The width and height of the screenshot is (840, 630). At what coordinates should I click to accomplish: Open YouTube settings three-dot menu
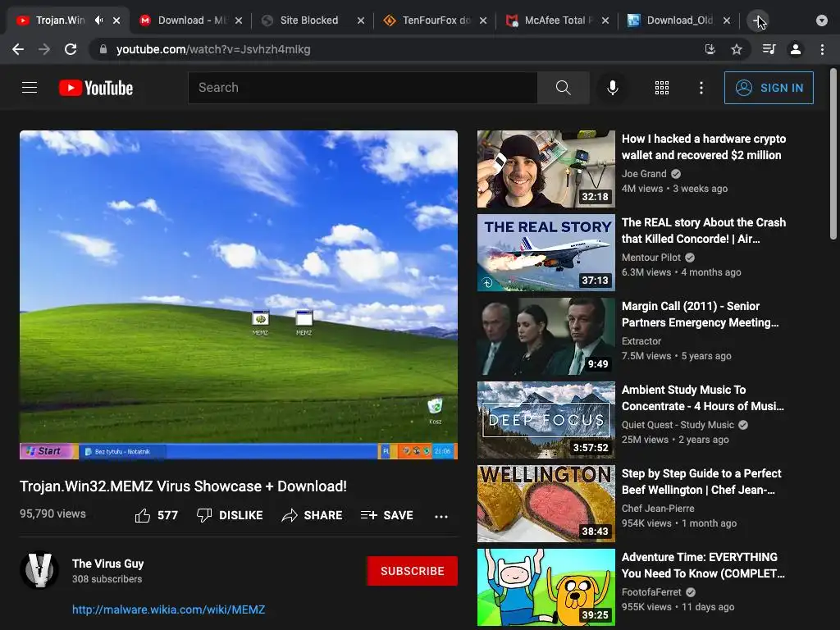[701, 88]
